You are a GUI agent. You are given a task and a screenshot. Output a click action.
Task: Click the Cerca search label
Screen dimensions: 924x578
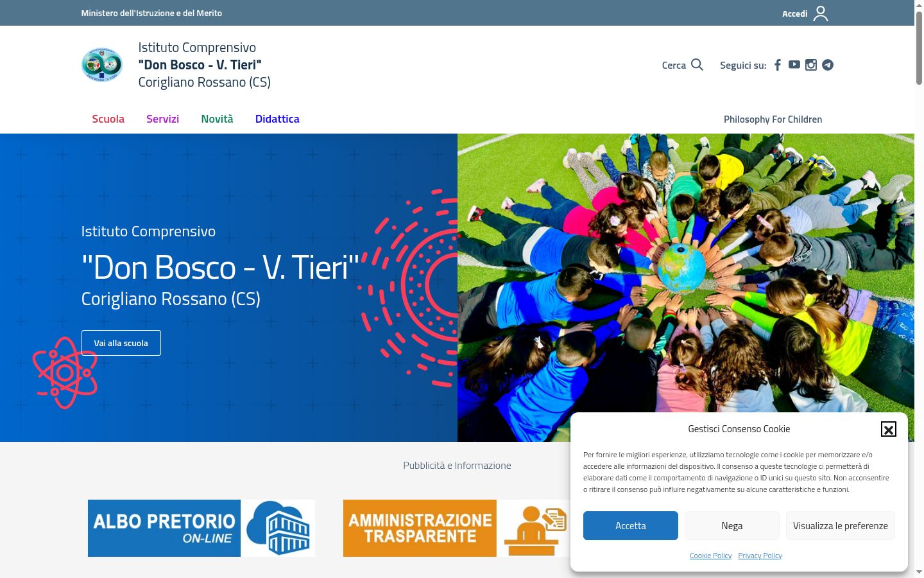[674, 66]
